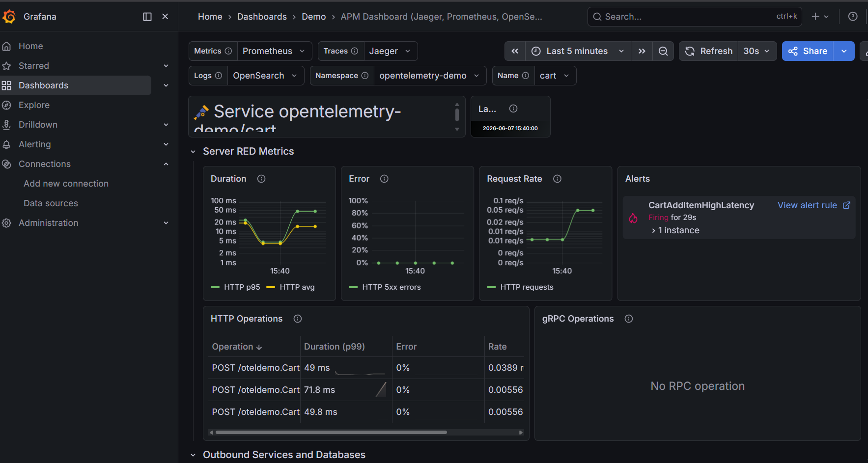Collapse the Server RED Metrics row
Image resolution: width=868 pixels, height=463 pixels.
tap(193, 152)
